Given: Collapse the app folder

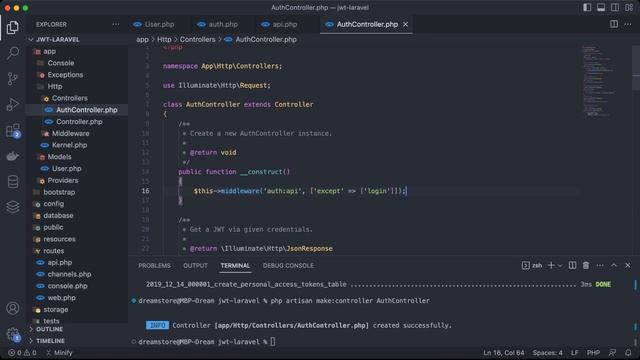Looking at the screenshot, I should pos(49,51).
